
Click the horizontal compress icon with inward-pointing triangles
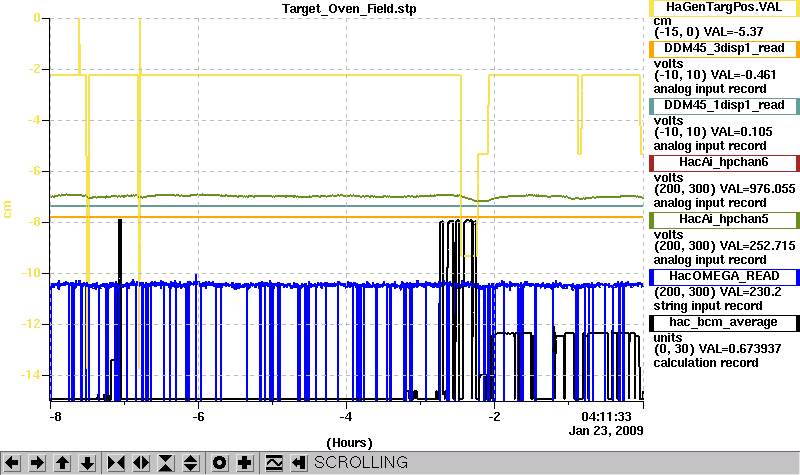[116, 463]
